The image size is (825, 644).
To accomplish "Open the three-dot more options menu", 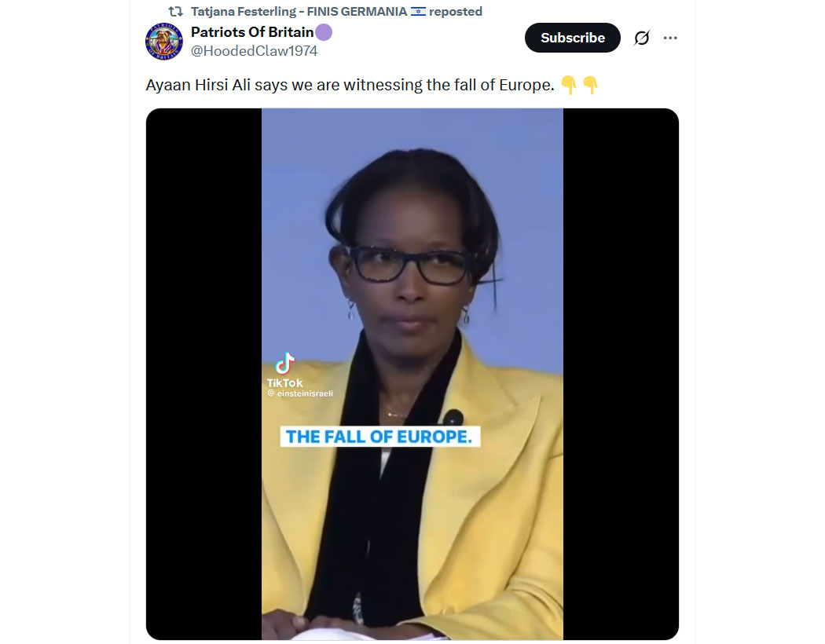I will 669,38.
